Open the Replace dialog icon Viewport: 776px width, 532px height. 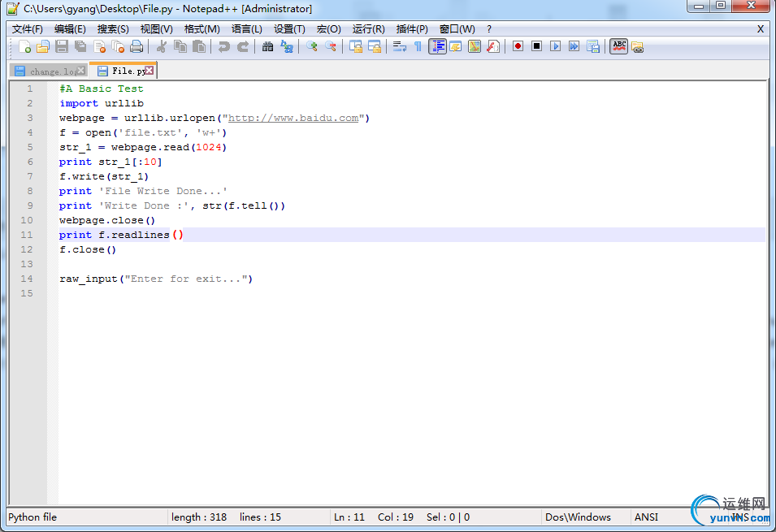coord(287,47)
